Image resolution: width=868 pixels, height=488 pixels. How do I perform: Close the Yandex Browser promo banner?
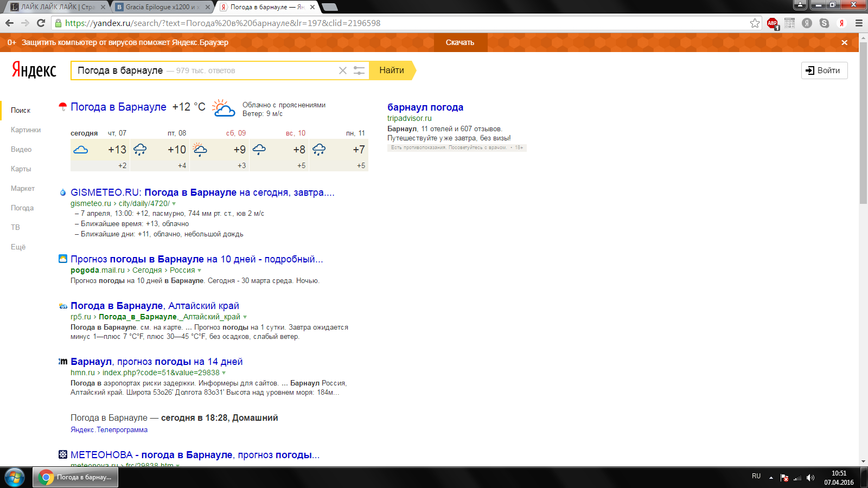(844, 42)
